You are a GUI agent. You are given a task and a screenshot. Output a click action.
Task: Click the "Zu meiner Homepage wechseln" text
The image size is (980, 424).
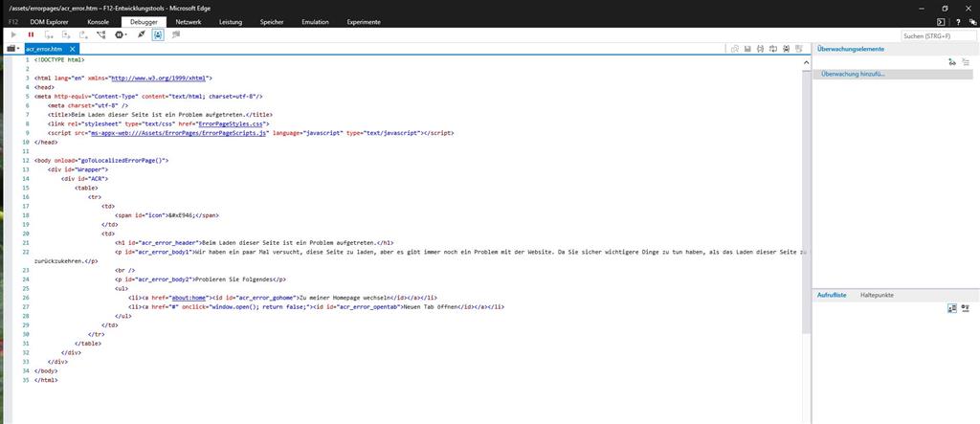(345, 298)
